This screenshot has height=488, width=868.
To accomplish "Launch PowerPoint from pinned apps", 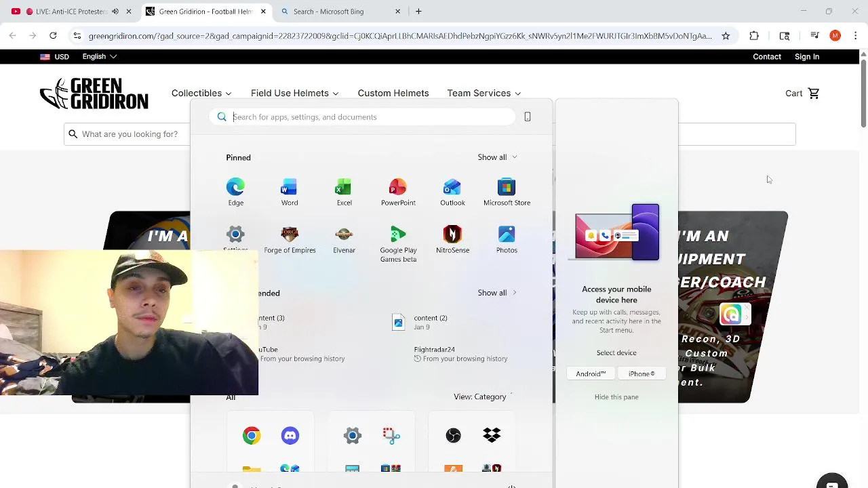I will click(398, 192).
